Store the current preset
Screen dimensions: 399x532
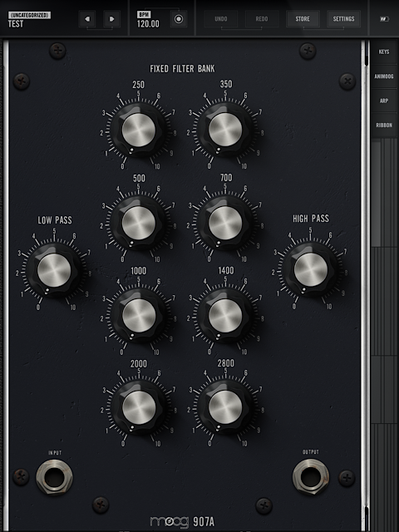coord(303,18)
